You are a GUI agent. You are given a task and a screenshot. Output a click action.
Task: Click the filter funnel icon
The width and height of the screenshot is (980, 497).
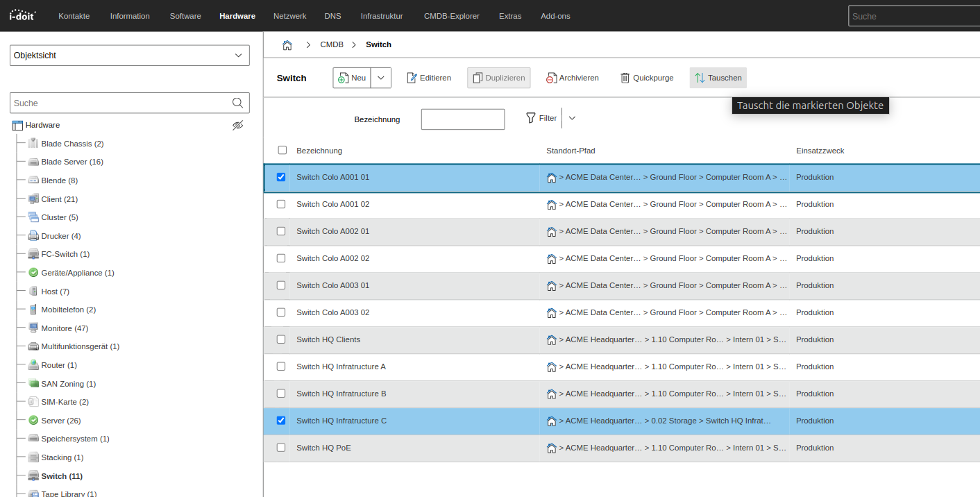point(531,118)
